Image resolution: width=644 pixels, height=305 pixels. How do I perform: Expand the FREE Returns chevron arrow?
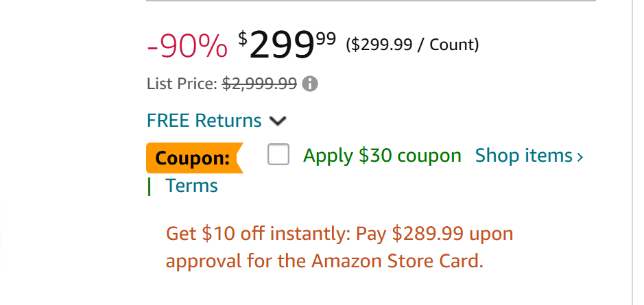pyautogui.click(x=278, y=121)
